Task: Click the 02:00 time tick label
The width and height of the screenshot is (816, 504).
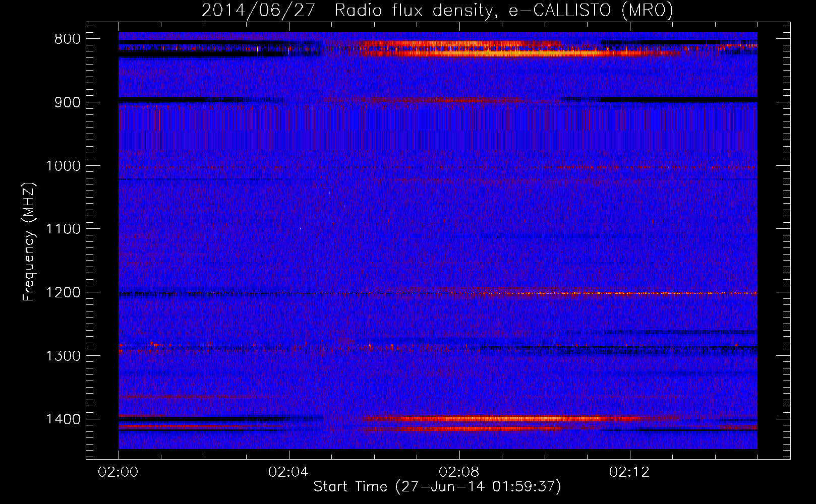Action: coord(119,472)
